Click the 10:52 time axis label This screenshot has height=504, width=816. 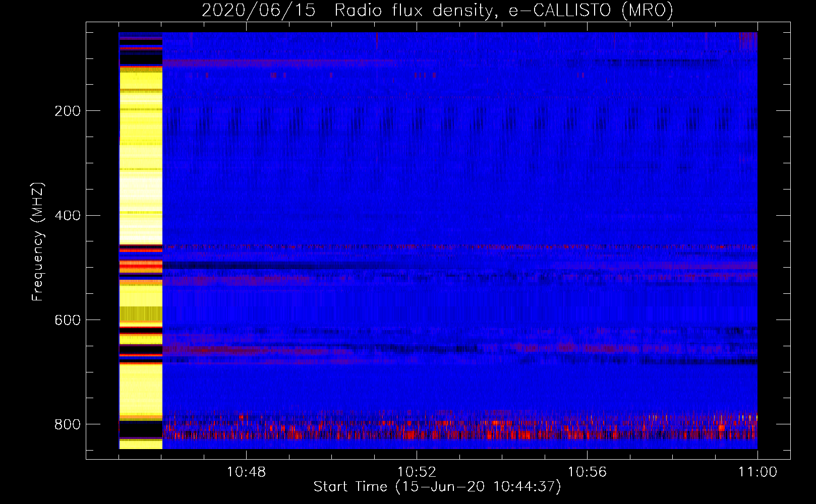tap(417, 472)
